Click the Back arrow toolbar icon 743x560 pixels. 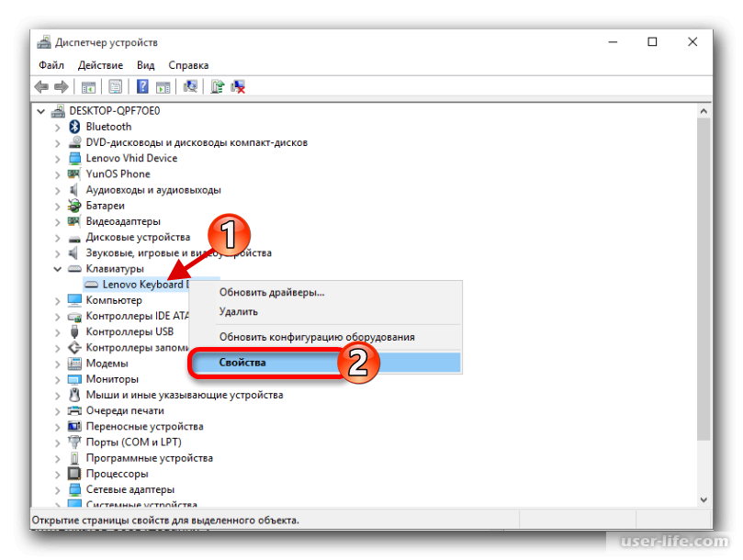point(41,86)
